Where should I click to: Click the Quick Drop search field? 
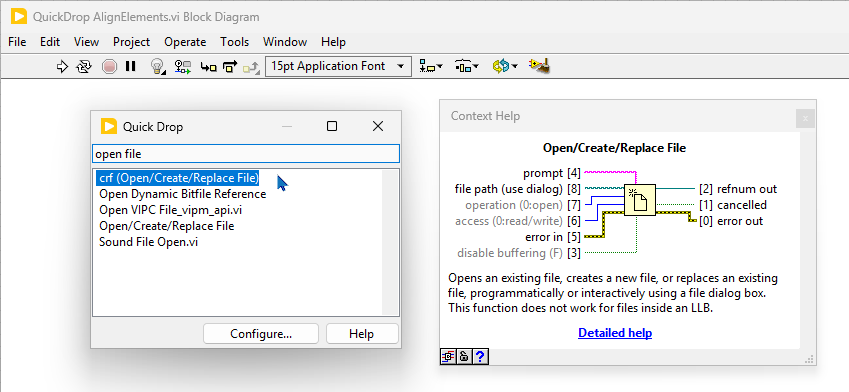(246, 154)
